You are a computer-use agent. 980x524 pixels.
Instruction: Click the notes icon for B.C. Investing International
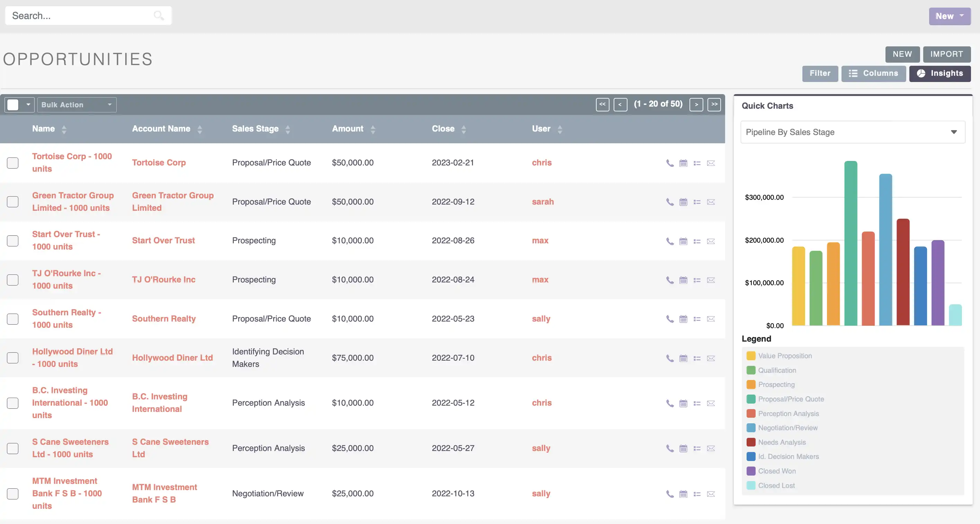pyautogui.click(x=697, y=403)
